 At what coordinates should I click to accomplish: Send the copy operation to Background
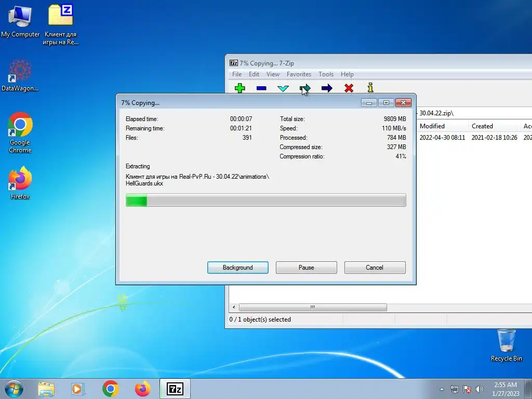(x=238, y=268)
